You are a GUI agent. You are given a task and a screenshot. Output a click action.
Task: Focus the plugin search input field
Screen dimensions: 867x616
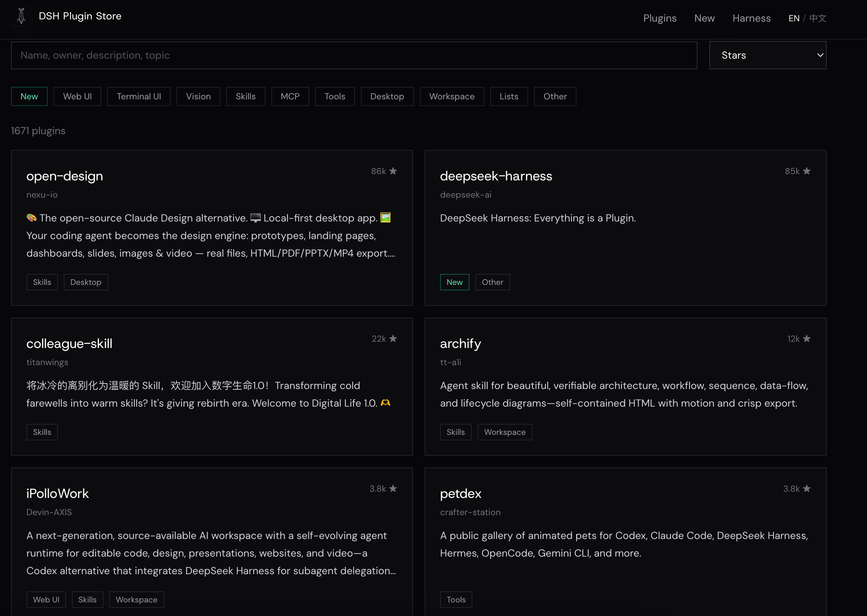pyautogui.click(x=354, y=55)
